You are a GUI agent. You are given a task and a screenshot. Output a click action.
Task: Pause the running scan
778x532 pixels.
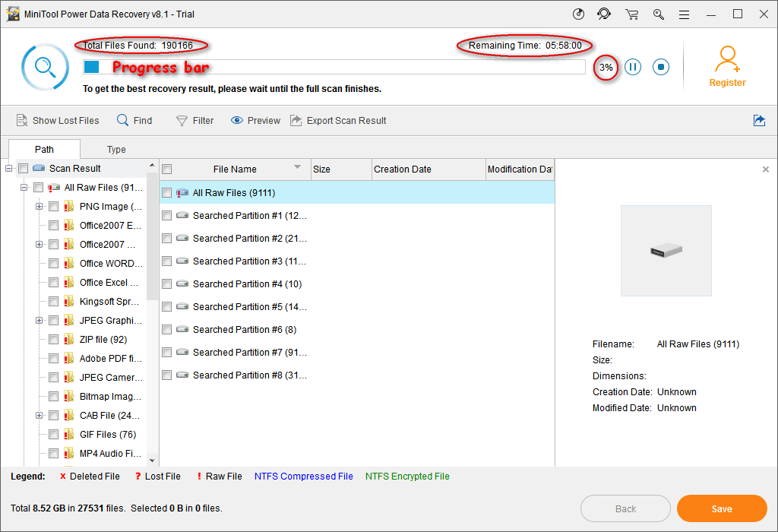coord(633,68)
